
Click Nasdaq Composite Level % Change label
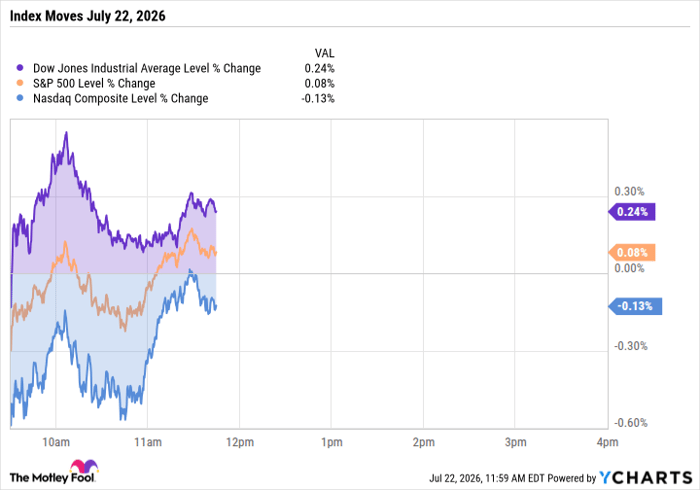pyautogui.click(x=121, y=98)
